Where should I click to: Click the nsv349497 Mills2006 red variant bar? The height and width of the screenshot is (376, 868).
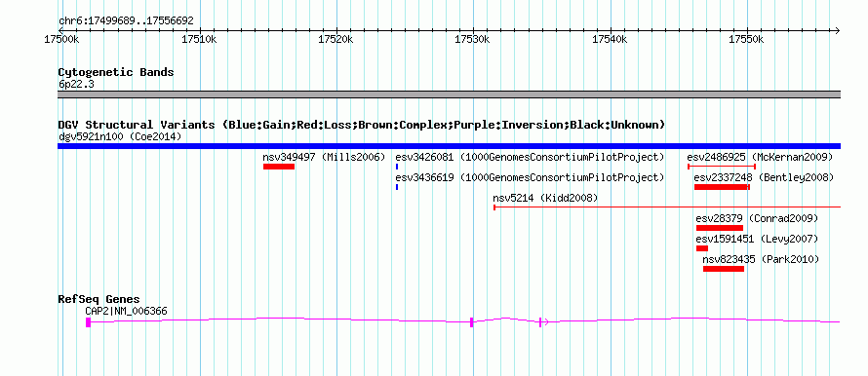click(x=279, y=167)
